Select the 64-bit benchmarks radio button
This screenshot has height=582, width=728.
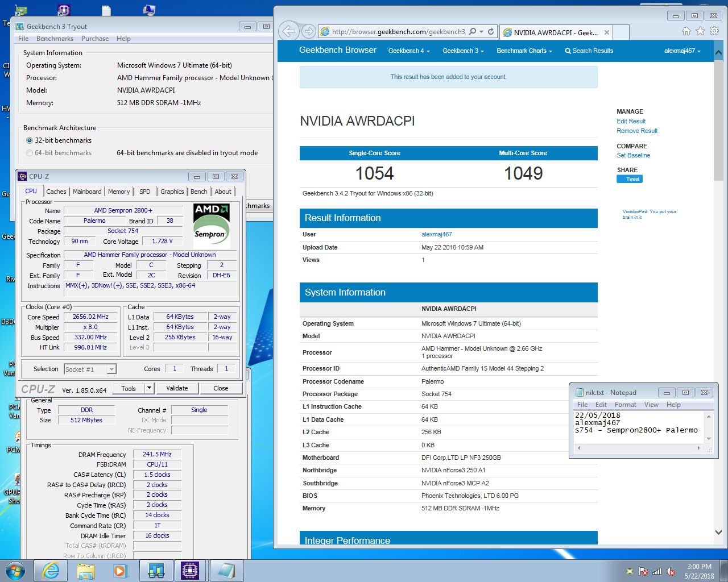point(30,153)
